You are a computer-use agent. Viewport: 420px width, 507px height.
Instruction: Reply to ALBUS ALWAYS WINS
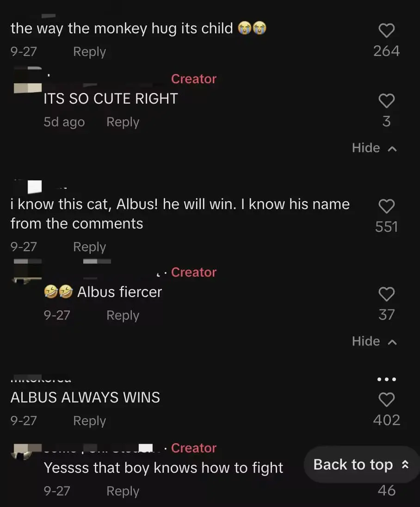click(x=90, y=420)
